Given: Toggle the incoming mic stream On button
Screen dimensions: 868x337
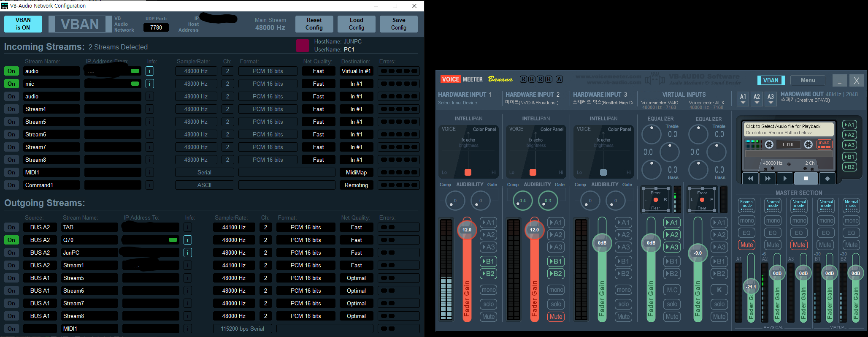Looking at the screenshot, I should [x=11, y=84].
